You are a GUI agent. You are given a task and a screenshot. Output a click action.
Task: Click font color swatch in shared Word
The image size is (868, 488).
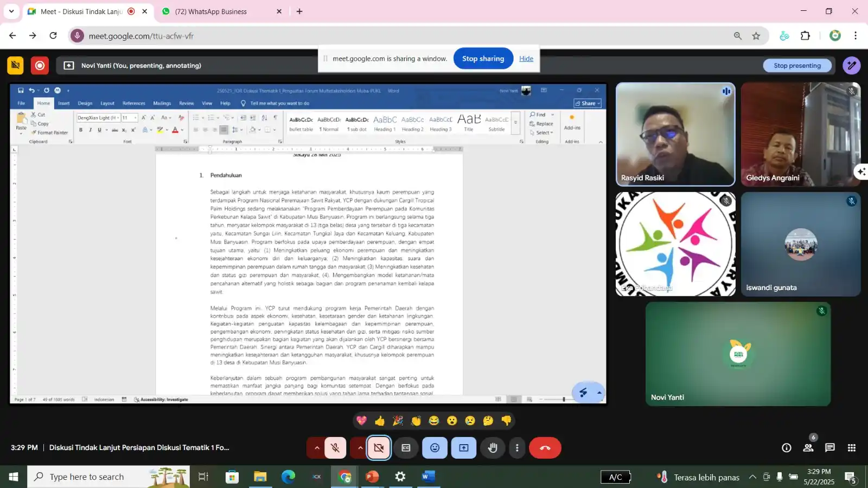click(175, 130)
